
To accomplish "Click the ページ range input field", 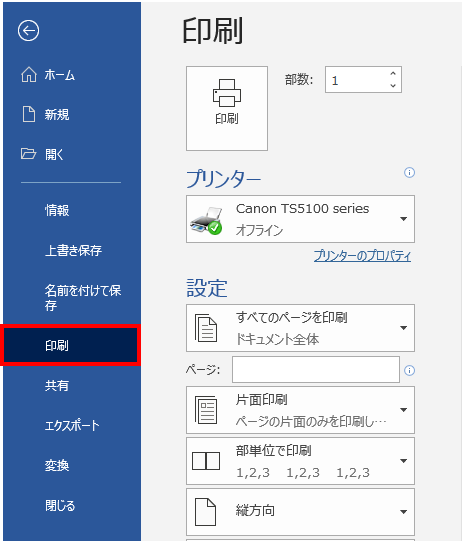I will (x=316, y=370).
